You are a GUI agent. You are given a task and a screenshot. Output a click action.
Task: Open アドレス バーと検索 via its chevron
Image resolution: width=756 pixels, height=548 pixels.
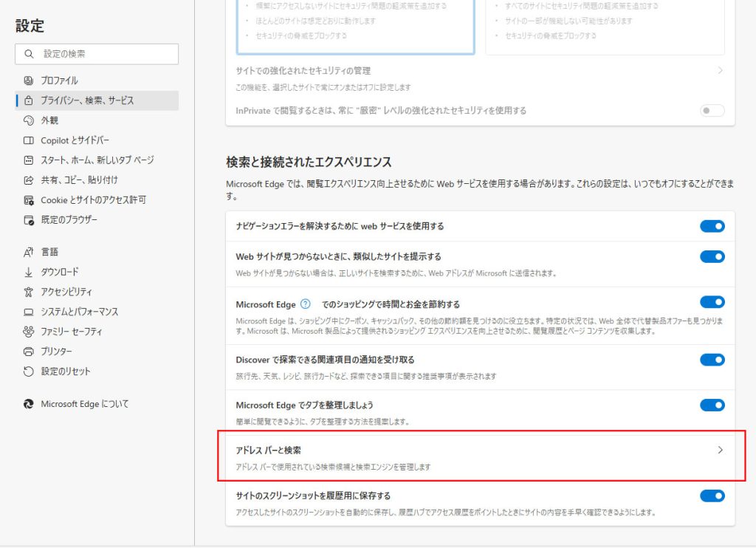[x=720, y=450]
